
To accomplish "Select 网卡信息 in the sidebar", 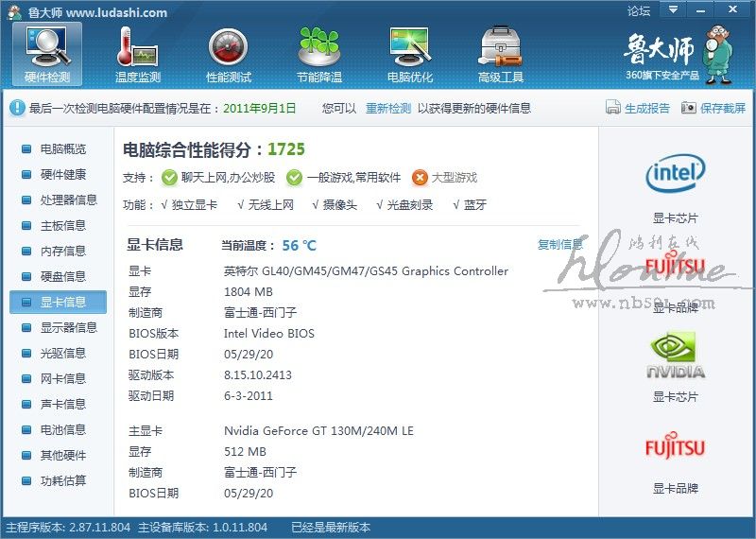I will coord(63,379).
